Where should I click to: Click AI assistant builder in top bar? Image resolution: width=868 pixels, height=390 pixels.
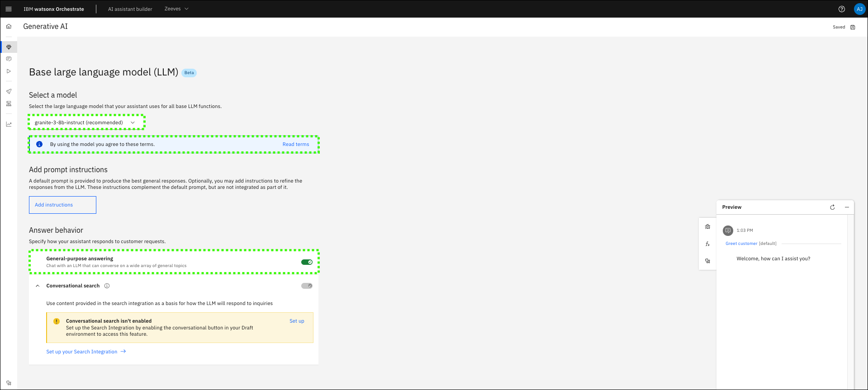[130, 9]
